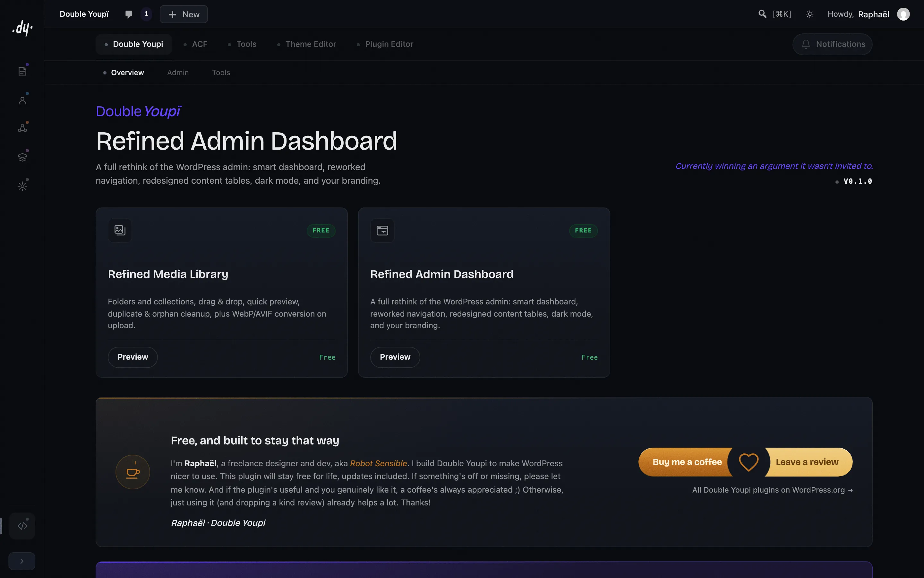This screenshot has width=924, height=578.
Task: Click the .dy logo in sidebar
Action: (22, 28)
